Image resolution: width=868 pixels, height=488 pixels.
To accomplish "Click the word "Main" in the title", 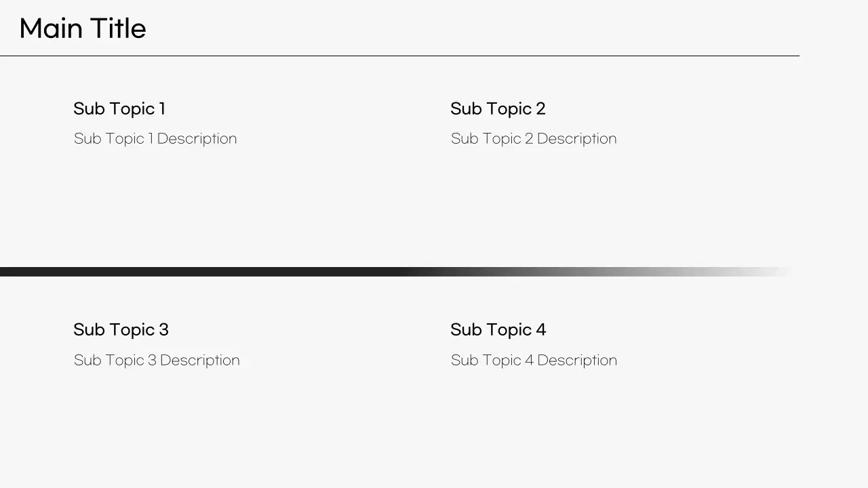I will tap(51, 29).
